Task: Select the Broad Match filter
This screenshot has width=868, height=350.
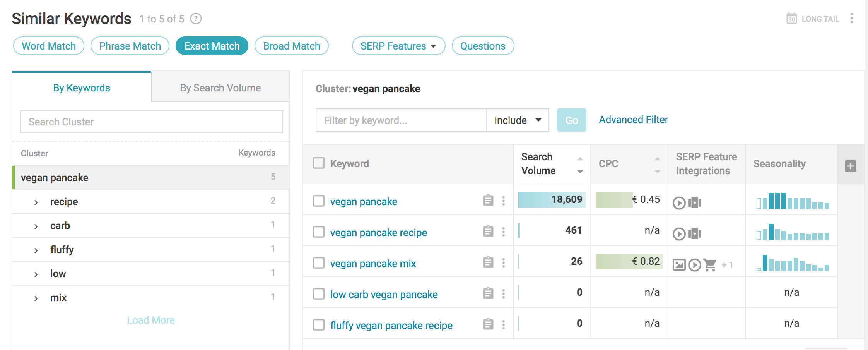Action: tap(291, 46)
